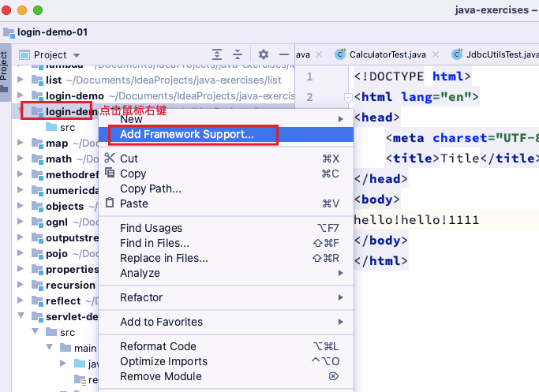
Task: Choose Replace in Files menu entry
Action: coord(226,259)
